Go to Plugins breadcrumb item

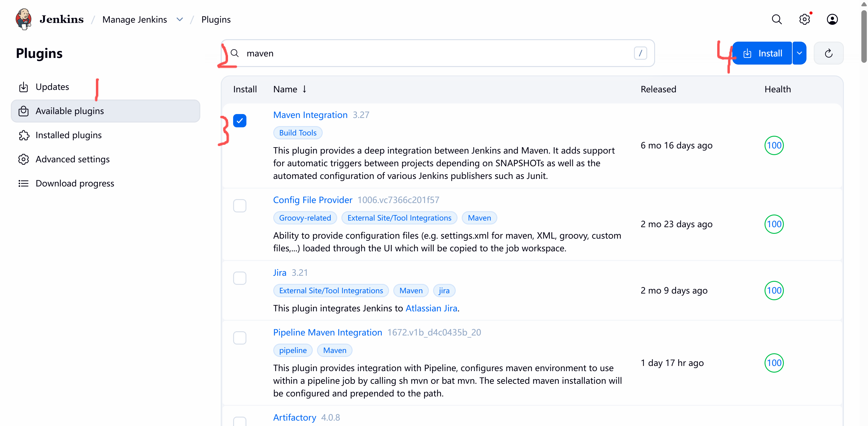[x=216, y=20]
